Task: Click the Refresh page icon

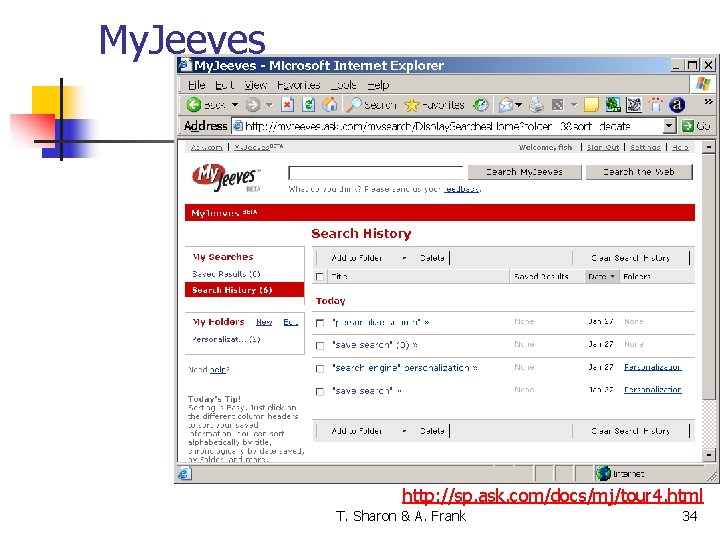Action: (309, 105)
